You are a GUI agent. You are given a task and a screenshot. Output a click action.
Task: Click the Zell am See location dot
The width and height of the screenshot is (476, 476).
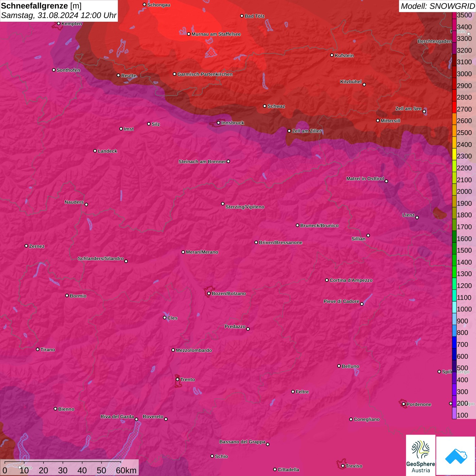click(424, 111)
